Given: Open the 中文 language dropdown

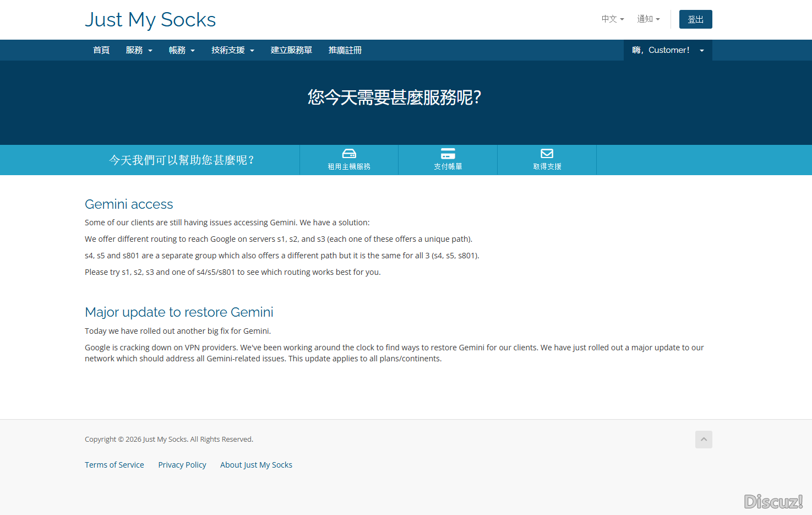Looking at the screenshot, I should tap(612, 19).
